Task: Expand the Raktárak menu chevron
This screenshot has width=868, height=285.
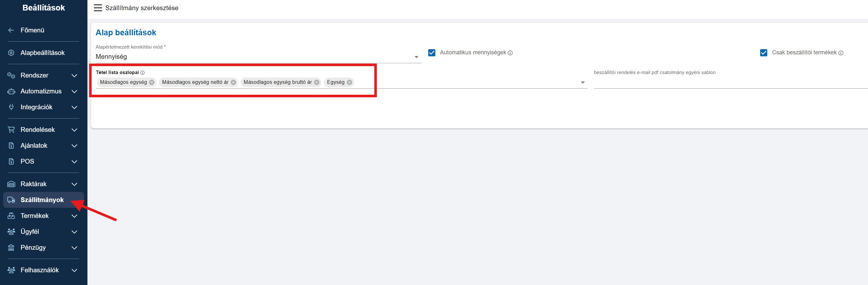Action: [x=74, y=184]
